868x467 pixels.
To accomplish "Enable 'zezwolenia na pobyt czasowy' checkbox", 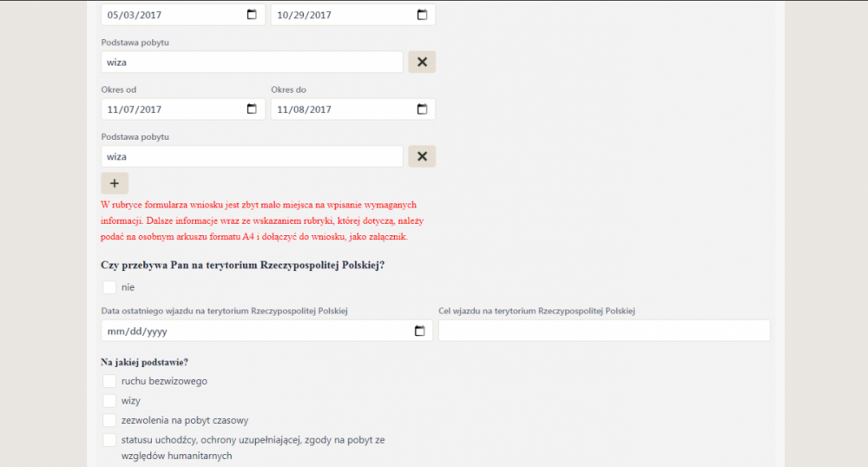I will [109, 420].
